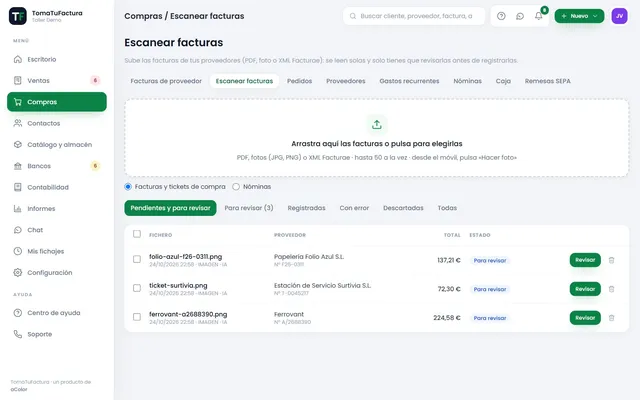Click the FICHERO column header
Screen dimensions: 640x400
tap(160, 235)
